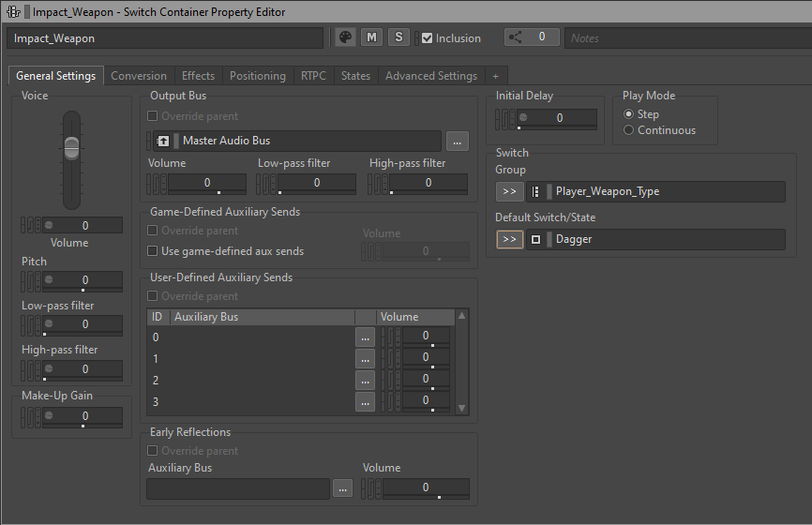
Task: Click volume field of aux send 2
Action: coord(426,380)
